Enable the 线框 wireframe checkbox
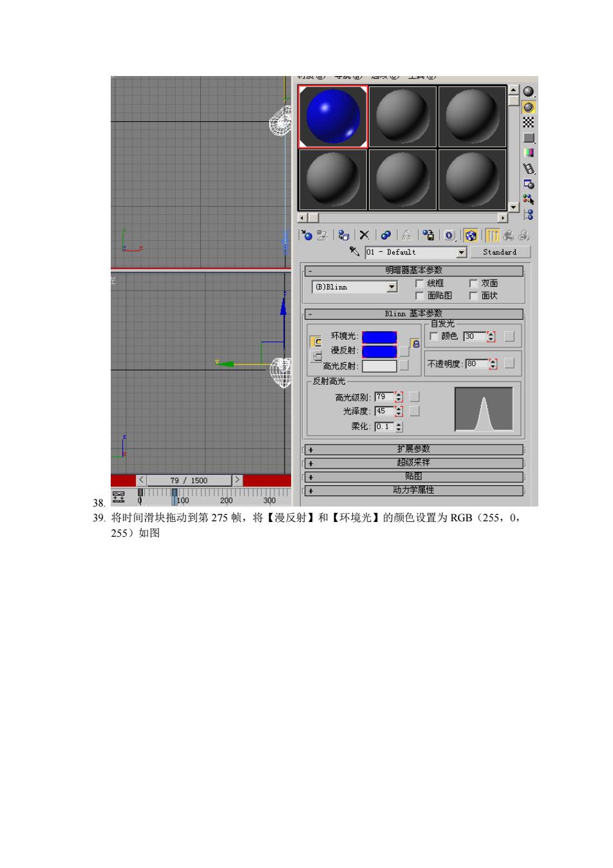 (420, 284)
